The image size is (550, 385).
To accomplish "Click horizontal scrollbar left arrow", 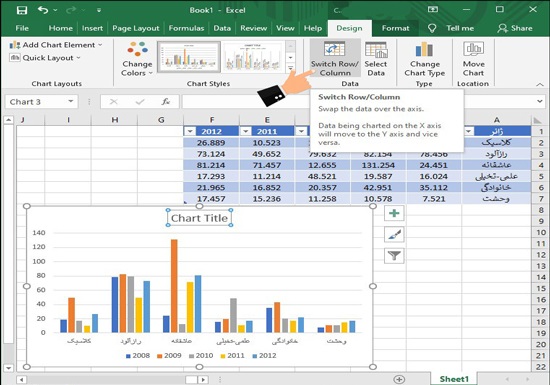I will pos(21,379).
